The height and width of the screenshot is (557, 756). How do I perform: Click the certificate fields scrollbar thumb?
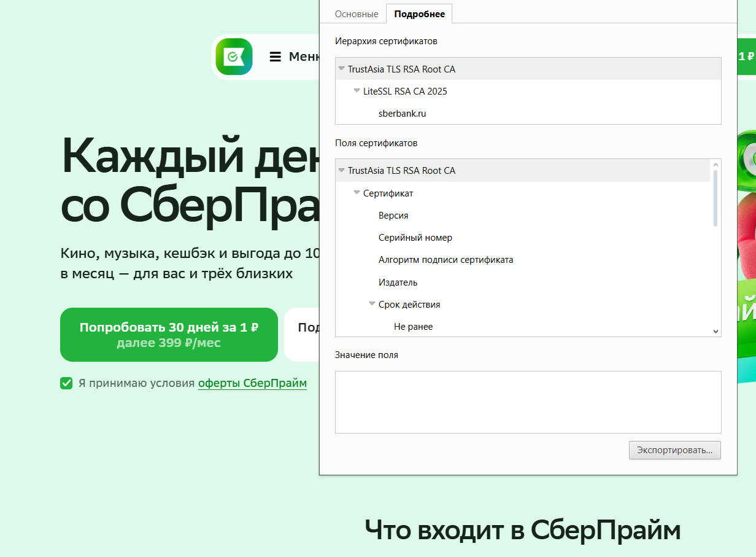click(715, 198)
